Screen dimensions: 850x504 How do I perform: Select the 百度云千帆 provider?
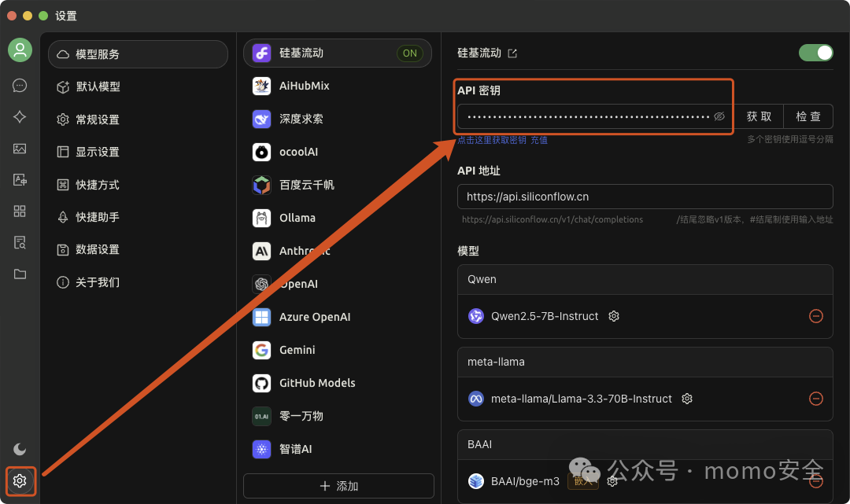(x=337, y=185)
